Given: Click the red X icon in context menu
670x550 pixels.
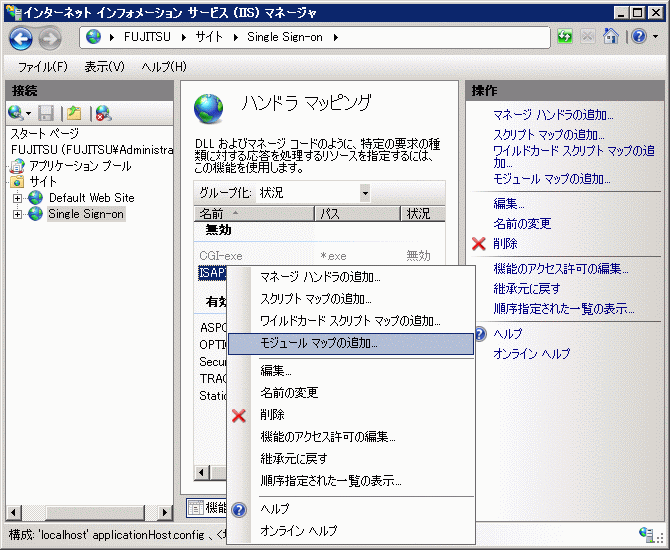Looking at the screenshot, I should 238,415.
